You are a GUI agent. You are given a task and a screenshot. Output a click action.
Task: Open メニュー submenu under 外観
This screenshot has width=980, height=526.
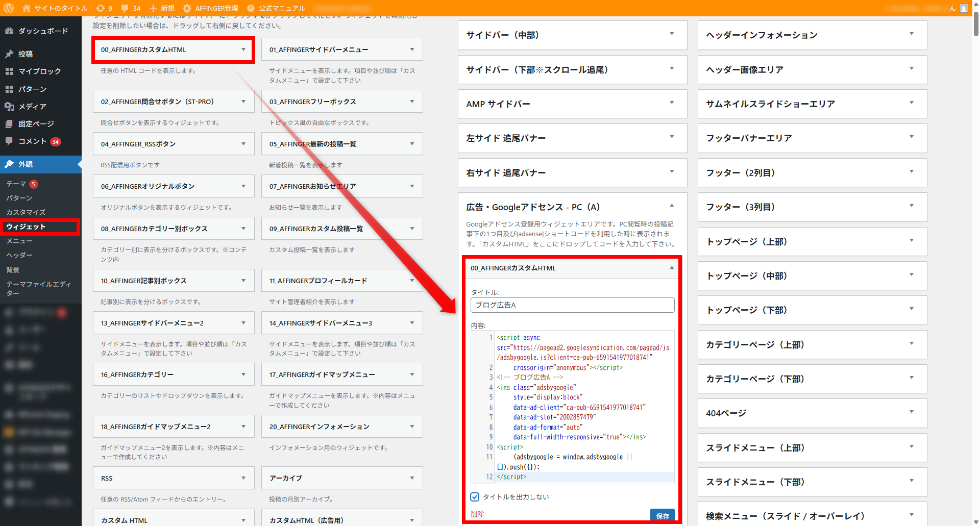pos(19,241)
